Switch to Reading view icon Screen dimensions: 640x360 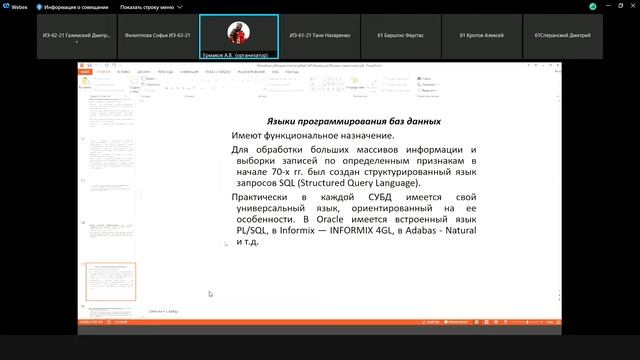pyautogui.click(x=496, y=322)
